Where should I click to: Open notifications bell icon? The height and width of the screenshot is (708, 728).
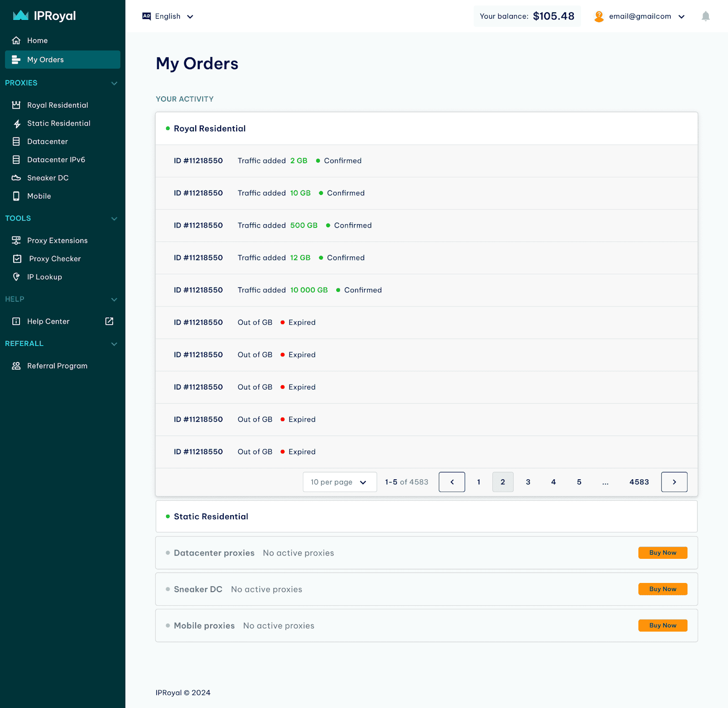tap(706, 16)
